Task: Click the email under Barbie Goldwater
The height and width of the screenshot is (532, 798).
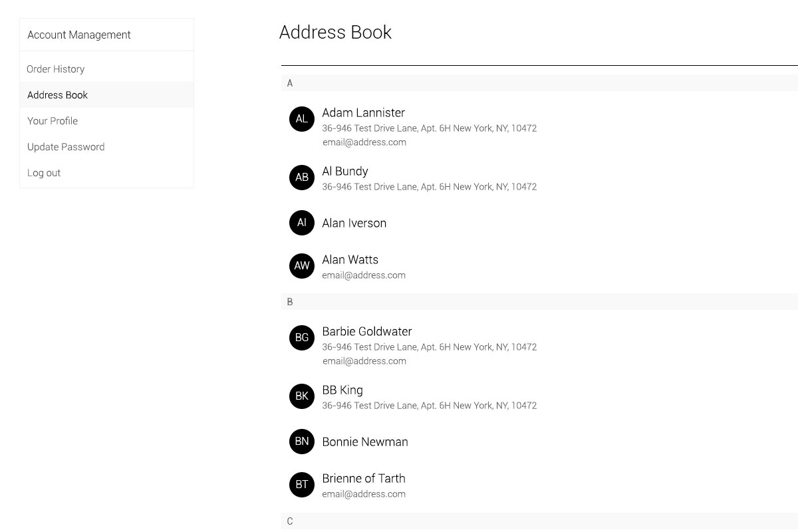Action: pos(364,361)
